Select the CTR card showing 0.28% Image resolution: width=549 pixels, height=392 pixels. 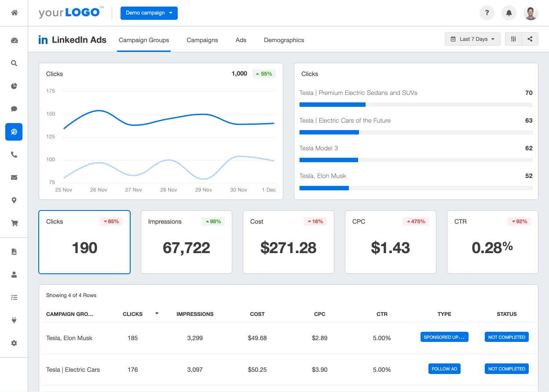coord(492,242)
